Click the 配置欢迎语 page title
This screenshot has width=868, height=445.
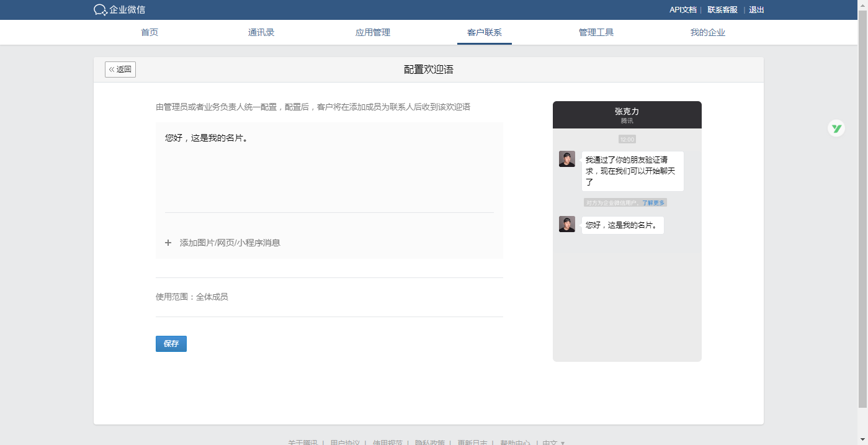tap(429, 70)
